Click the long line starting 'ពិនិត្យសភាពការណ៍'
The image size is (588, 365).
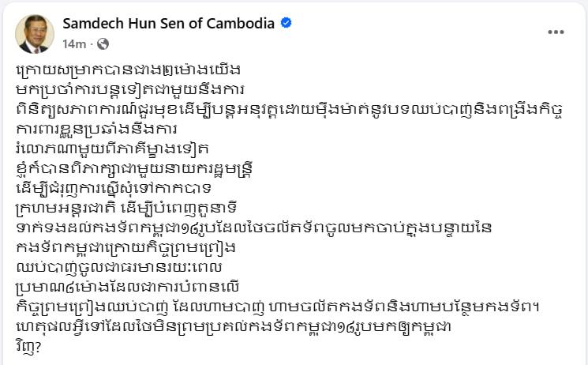click(x=289, y=111)
